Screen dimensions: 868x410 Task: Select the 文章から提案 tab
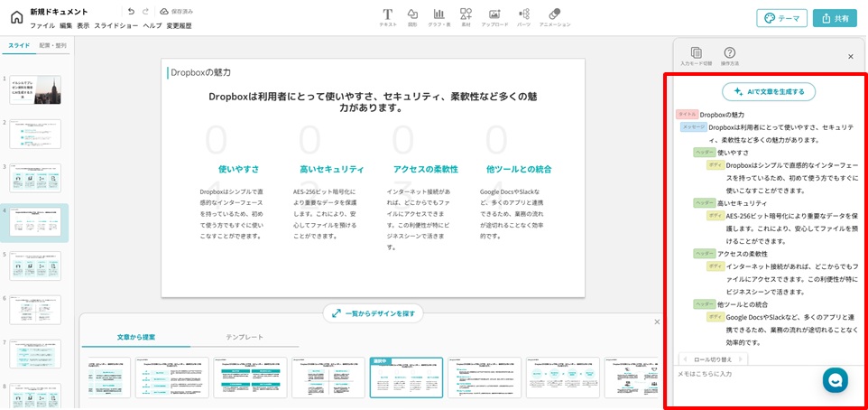tap(136, 337)
